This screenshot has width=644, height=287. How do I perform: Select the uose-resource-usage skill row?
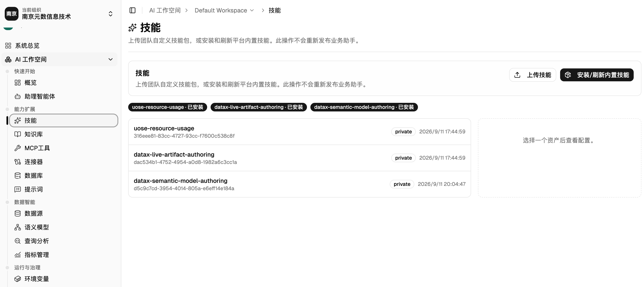click(x=299, y=132)
